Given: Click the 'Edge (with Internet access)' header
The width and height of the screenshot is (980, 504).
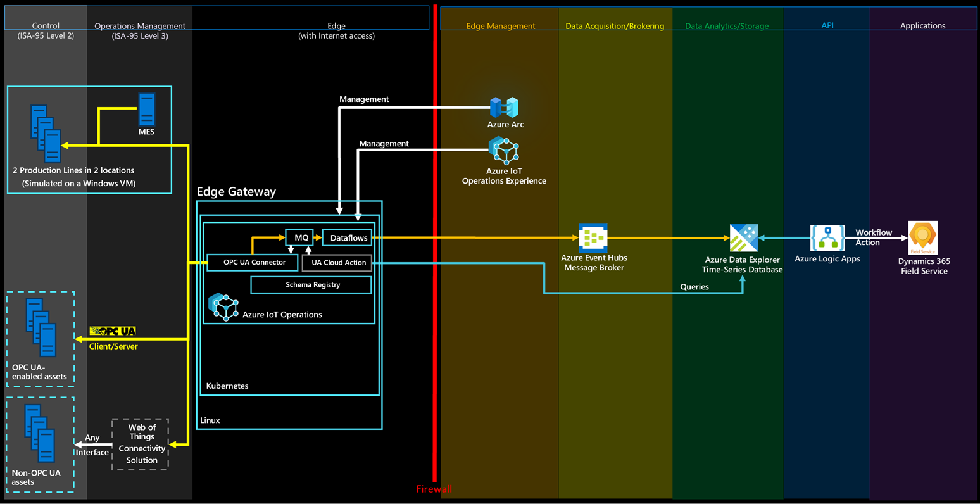Looking at the screenshot, I should pos(336,30).
